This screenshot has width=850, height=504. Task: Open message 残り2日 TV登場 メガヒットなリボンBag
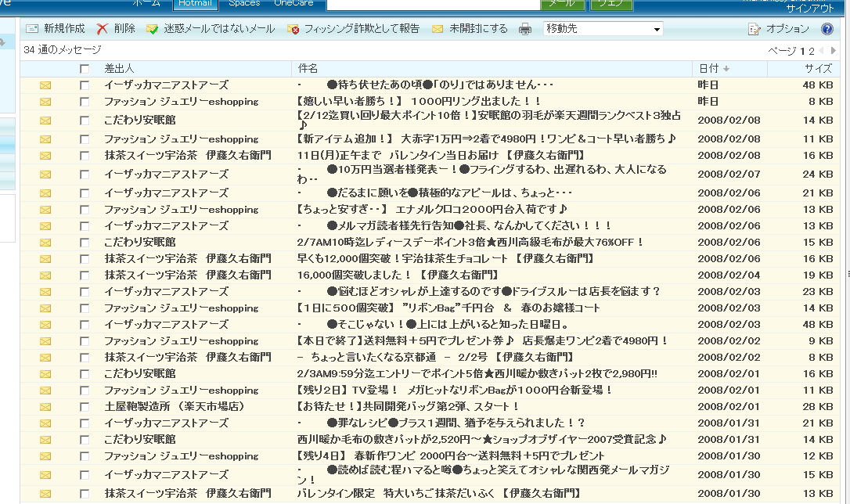pyautogui.click(x=455, y=391)
